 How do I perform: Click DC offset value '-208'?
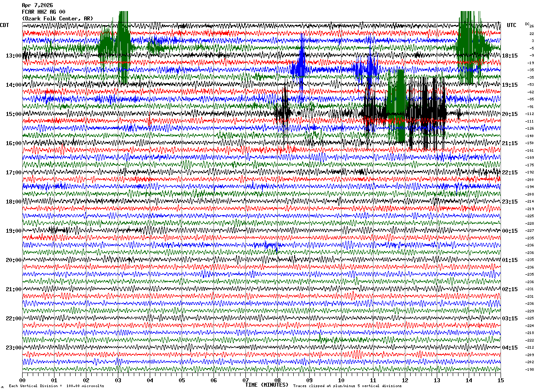pyautogui.click(x=530, y=194)
